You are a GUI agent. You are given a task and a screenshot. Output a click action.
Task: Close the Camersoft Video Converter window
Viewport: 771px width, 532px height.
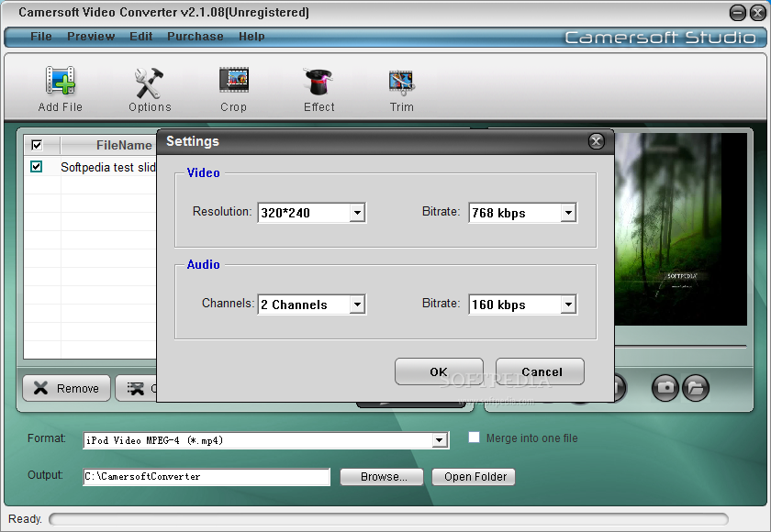(758, 13)
